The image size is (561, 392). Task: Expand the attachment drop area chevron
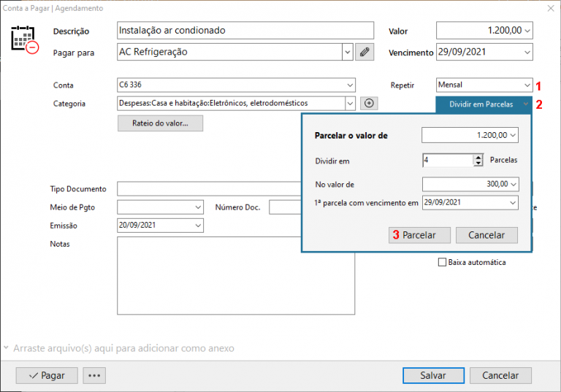[x=6, y=348]
